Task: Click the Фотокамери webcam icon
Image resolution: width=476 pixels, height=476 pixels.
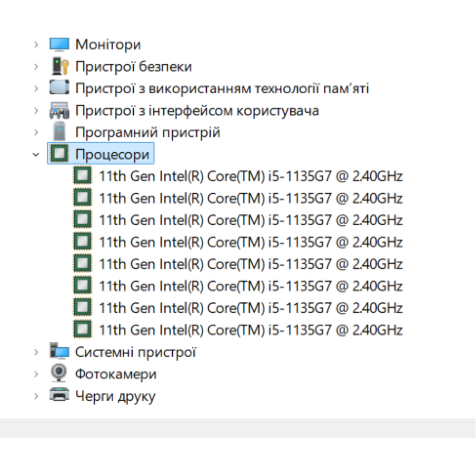Action: coord(59,374)
